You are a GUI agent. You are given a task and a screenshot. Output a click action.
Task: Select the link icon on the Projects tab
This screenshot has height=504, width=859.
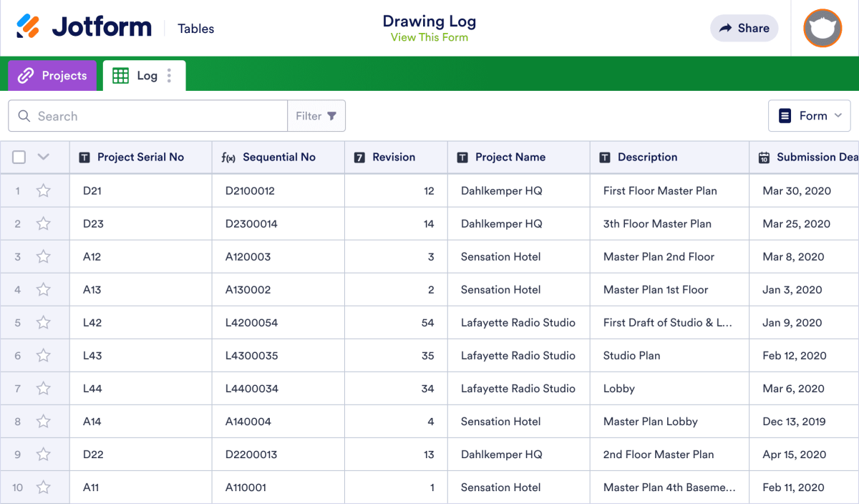[26, 75]
